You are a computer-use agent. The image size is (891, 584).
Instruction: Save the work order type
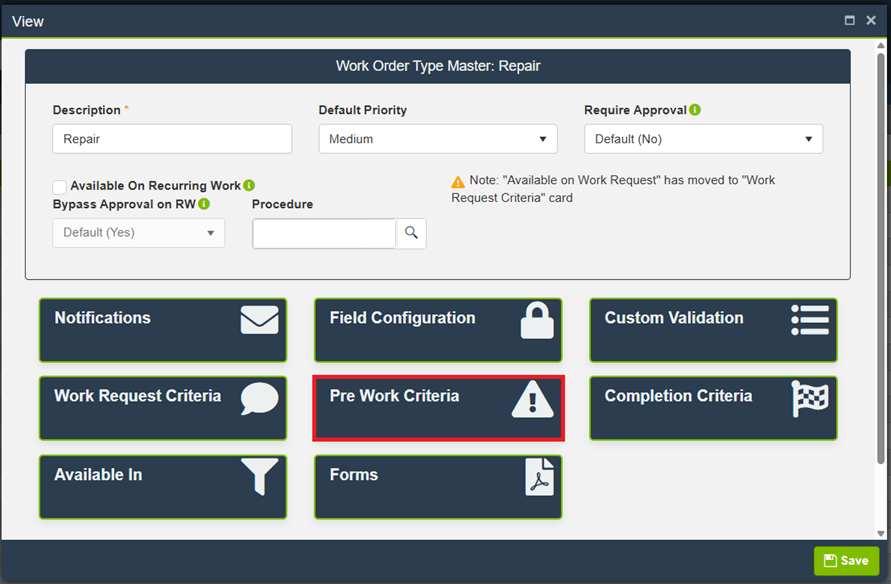click(x=846, y=561)
